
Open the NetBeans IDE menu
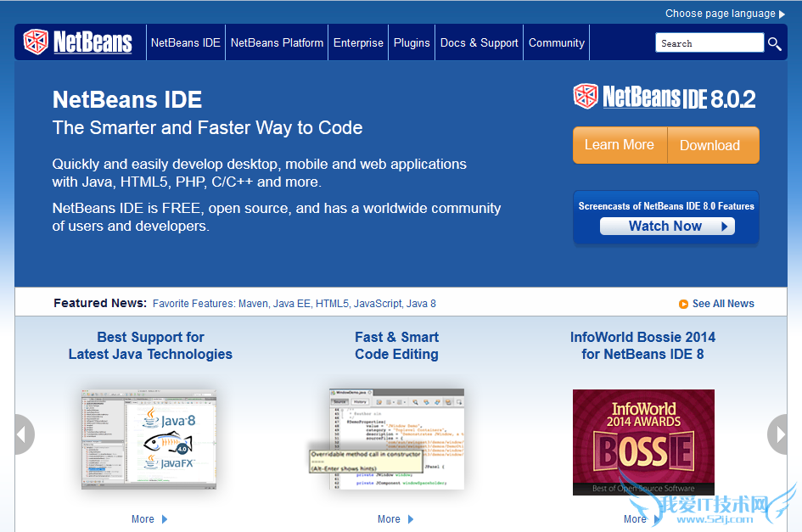point(186,43)
